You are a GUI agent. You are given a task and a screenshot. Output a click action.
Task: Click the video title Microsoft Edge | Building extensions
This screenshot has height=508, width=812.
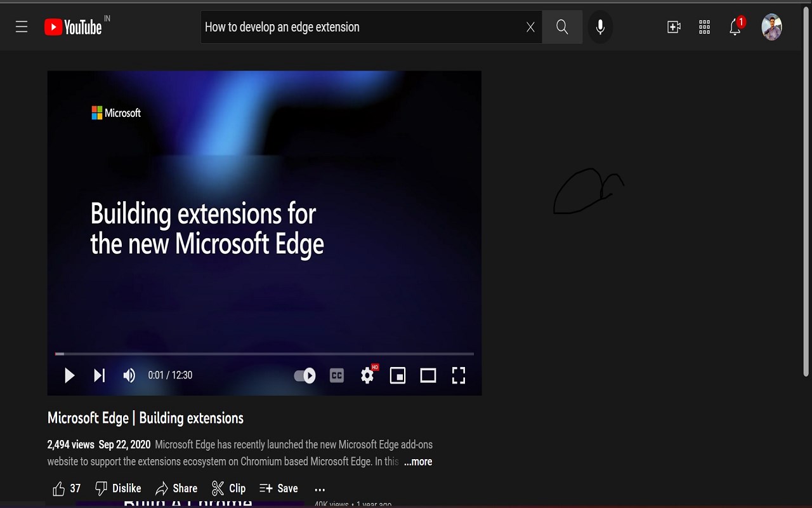145,418
